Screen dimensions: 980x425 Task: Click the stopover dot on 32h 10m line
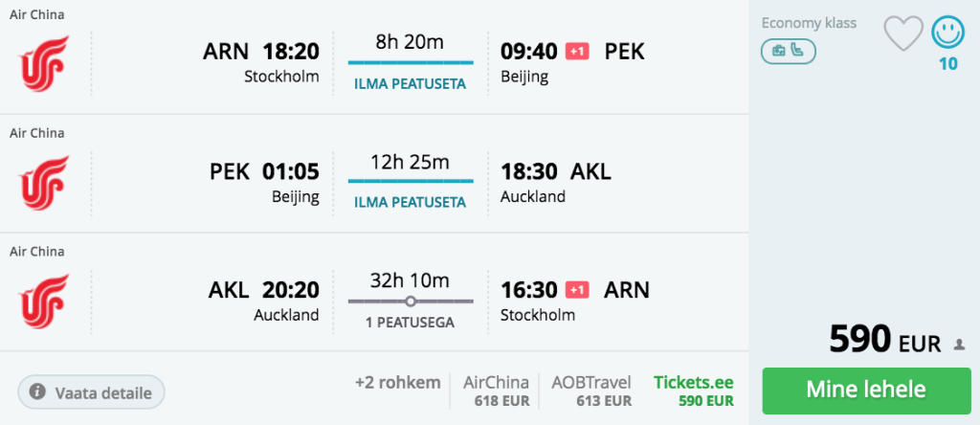(x=411, y=302)
